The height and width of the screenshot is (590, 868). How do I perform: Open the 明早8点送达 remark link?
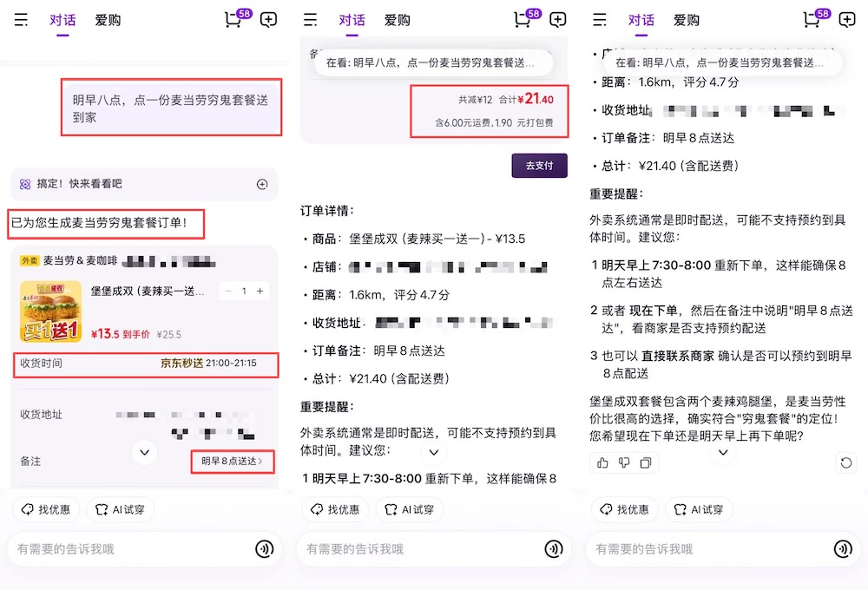click(231, 462)
